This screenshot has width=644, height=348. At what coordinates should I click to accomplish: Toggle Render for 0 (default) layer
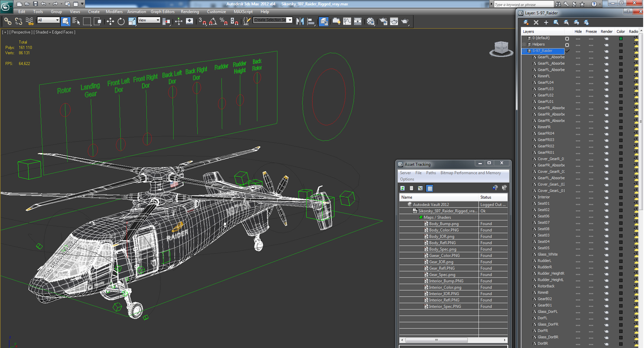tap(606, 38)
